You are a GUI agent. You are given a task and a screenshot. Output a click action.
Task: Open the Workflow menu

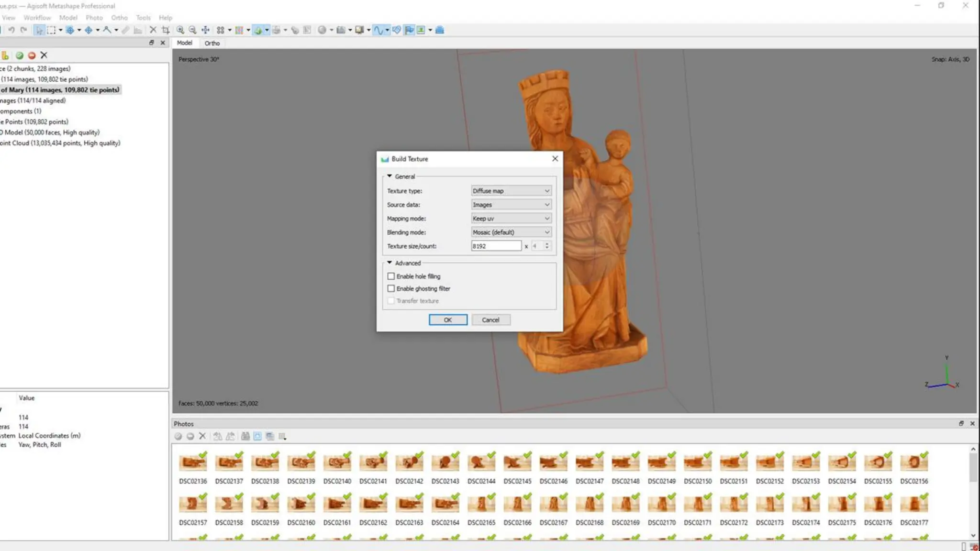37,18
